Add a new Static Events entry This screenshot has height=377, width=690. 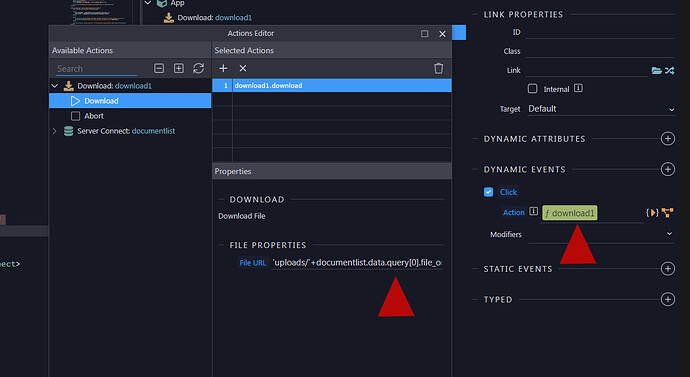(668, 269)
